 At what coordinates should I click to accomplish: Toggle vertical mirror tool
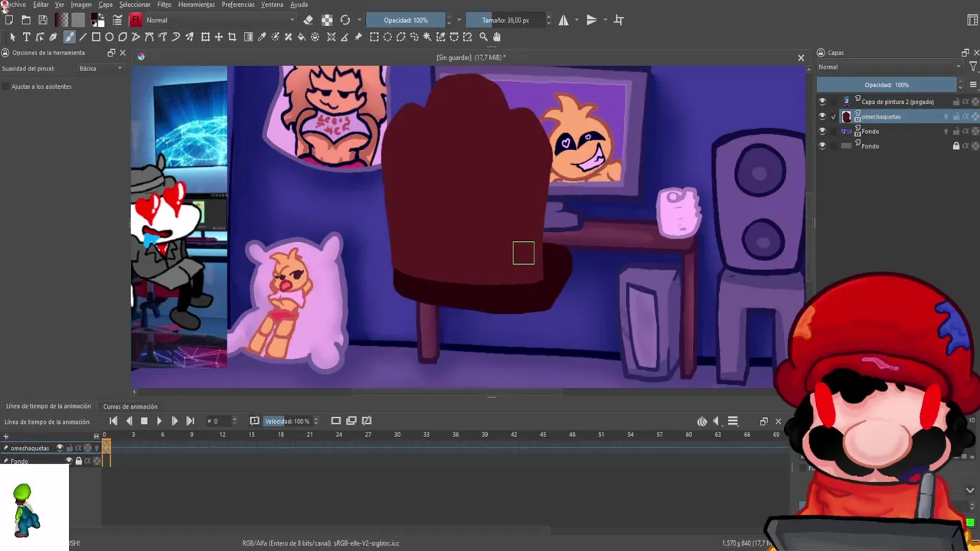(x=592, y=20)
